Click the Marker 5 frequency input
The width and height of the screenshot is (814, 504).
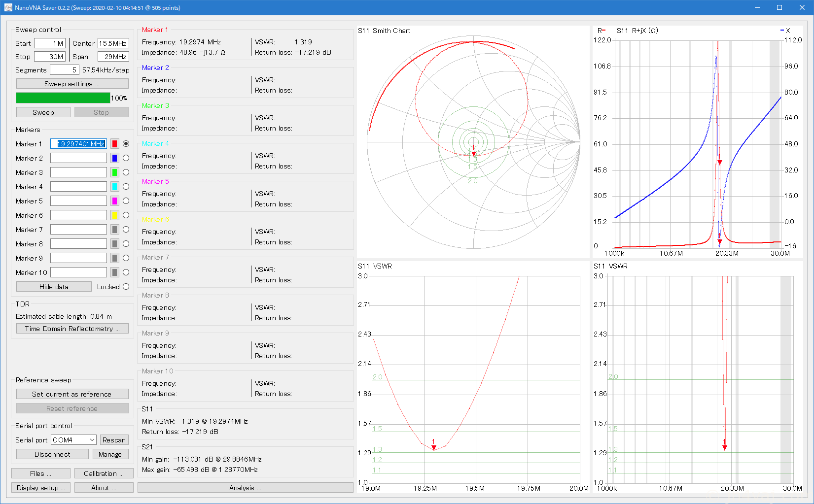click(78, 201)
